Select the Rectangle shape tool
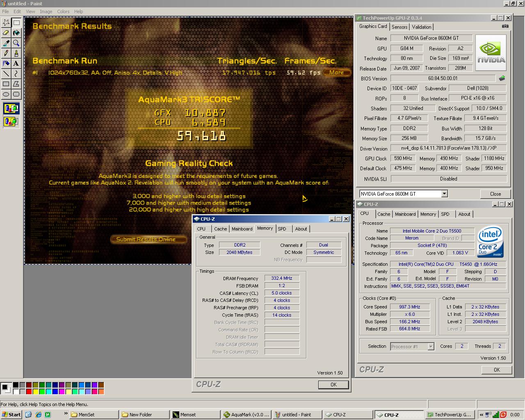 (6, 84)
